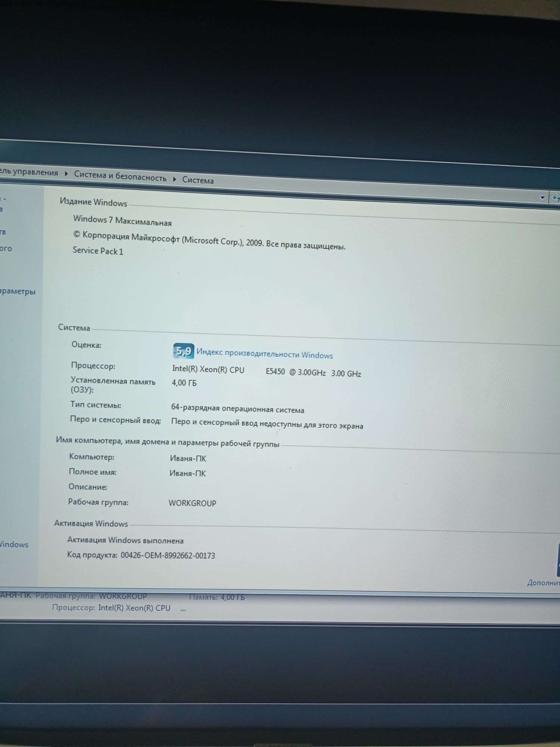560x747 pixels.
Task: Expand the arrow after 'ель управления' breadcrumb
Action: coord(66,174)
